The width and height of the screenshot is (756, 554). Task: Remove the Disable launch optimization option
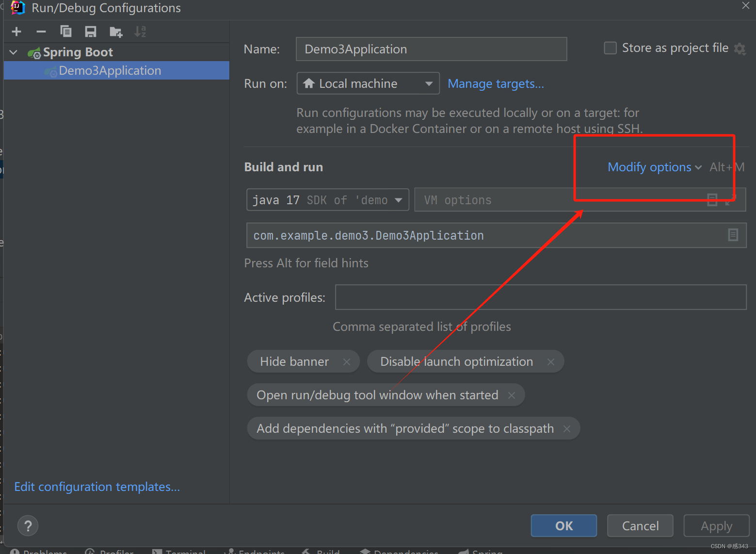[x=551, y=361]
